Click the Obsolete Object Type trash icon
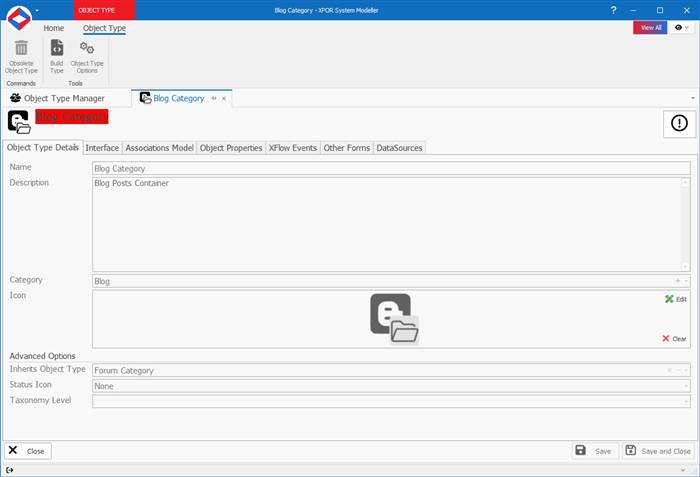700x477 pixels. pyautogui.click(x=21, y=48)
